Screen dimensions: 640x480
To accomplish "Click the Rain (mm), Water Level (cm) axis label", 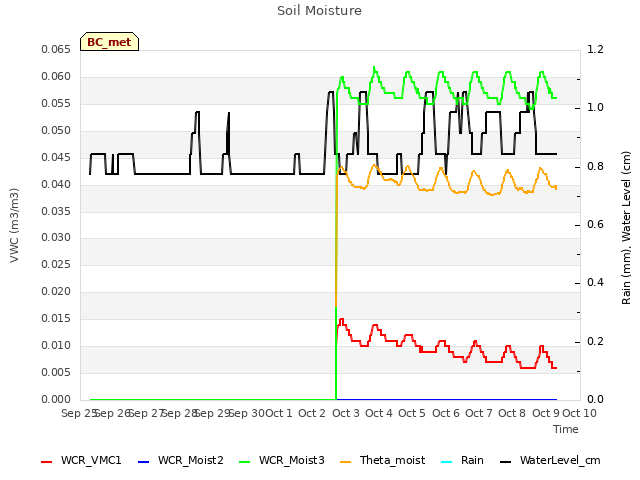I will [x=626, y=228].
